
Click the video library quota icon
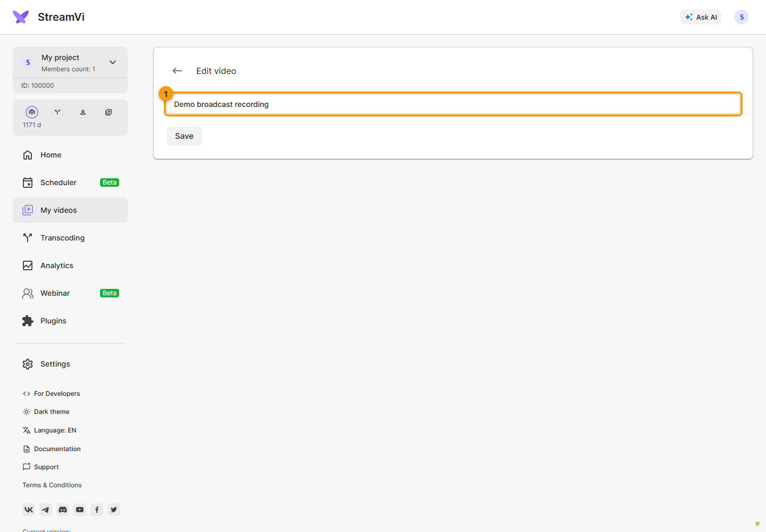109,112
